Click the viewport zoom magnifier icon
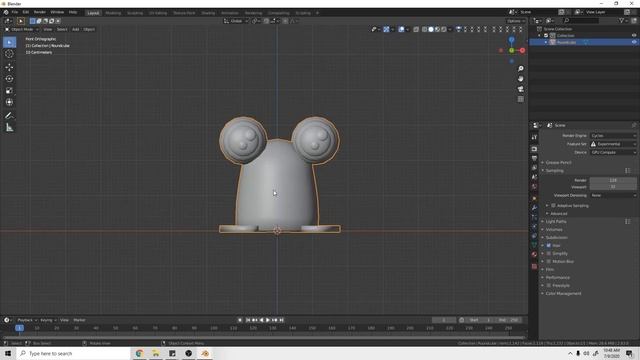 coord(520,69)
